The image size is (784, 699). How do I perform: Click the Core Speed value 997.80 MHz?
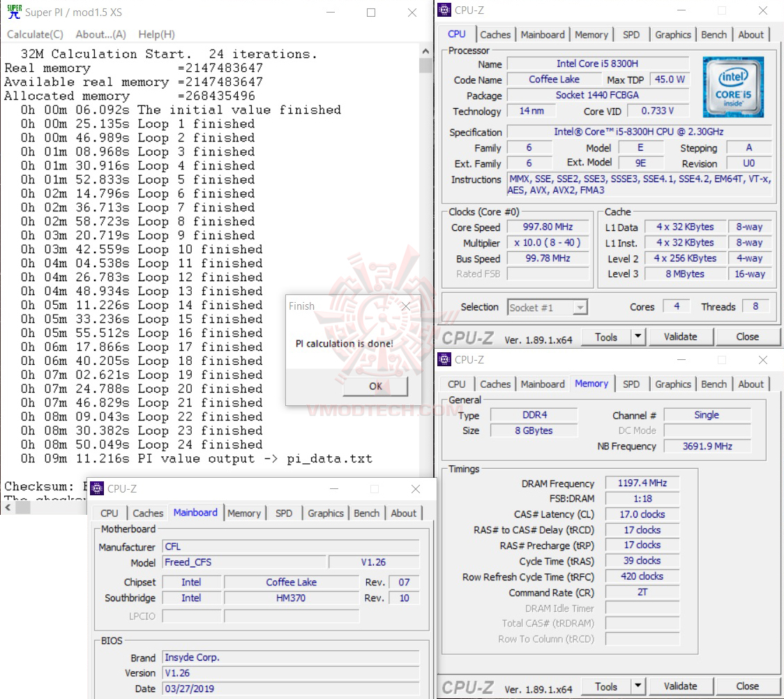pyautogui.click(x=548, y=227)
